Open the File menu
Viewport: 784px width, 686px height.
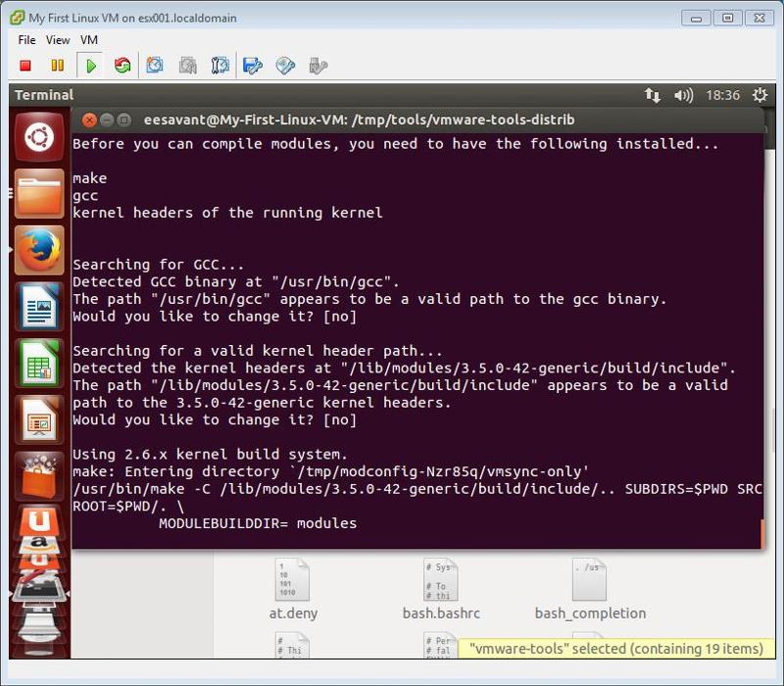pyautogui.click(x=26, y=40)
